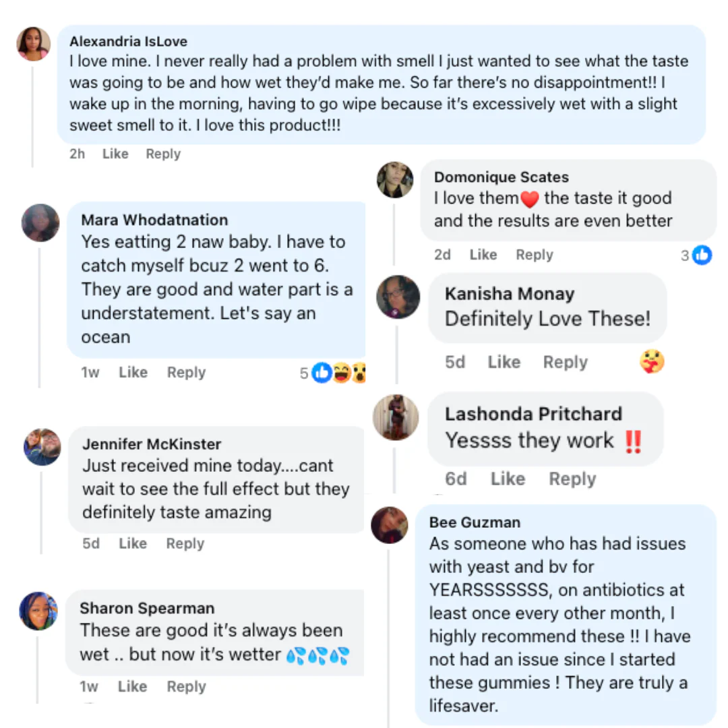Reply to Jennifer McKinster's comment
728x728 pixels.
(185, 543)
